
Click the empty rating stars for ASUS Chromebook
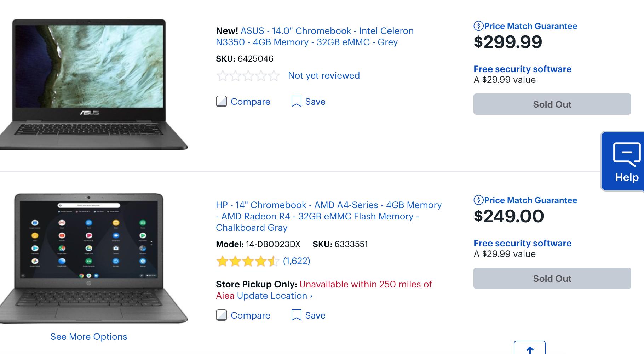coord(248,76)
